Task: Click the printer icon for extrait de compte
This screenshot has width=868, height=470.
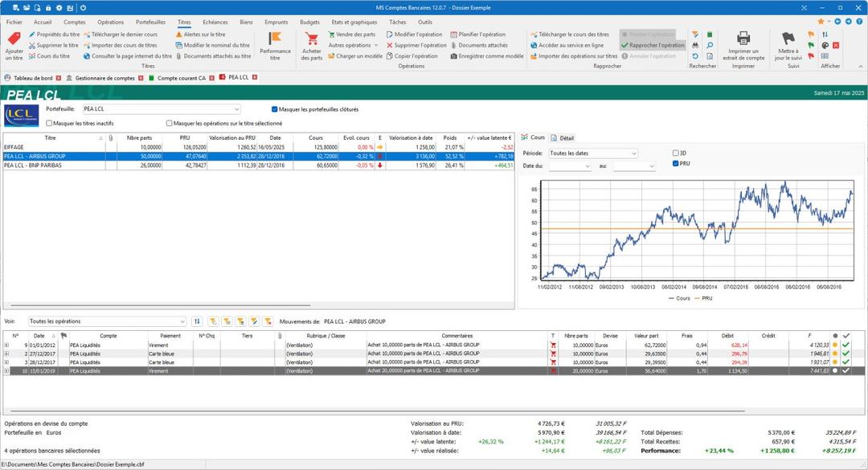Action: [x=743, y=38]
